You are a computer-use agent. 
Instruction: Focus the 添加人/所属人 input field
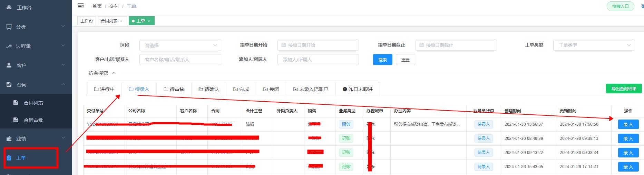(318, 60)
